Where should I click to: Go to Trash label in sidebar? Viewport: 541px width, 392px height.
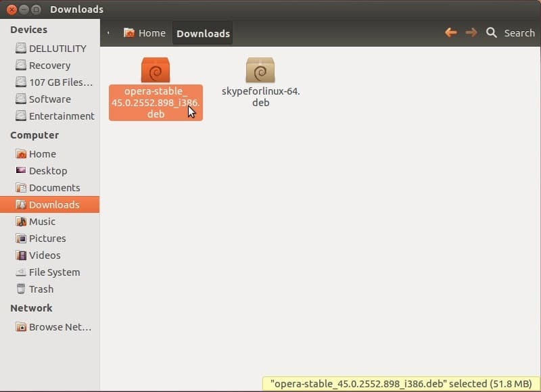pyautogui.click(x=41, y=289)
